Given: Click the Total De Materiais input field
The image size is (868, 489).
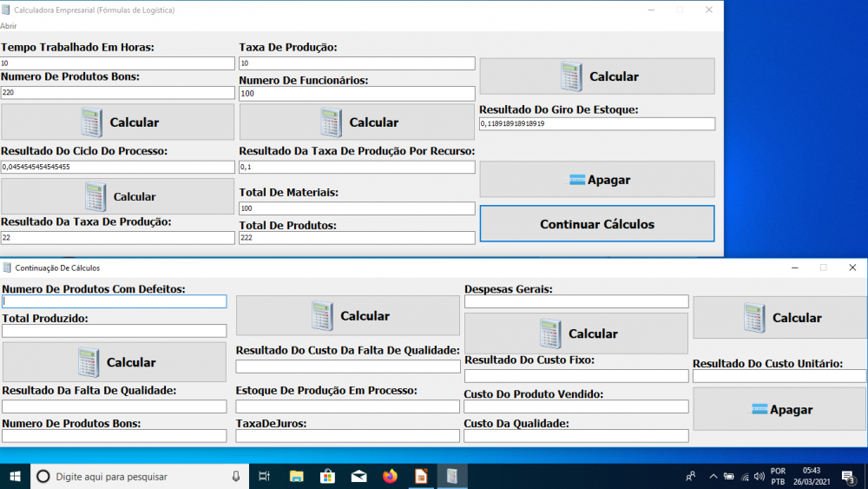Looking at the screenshot, I should coord(357,208).
